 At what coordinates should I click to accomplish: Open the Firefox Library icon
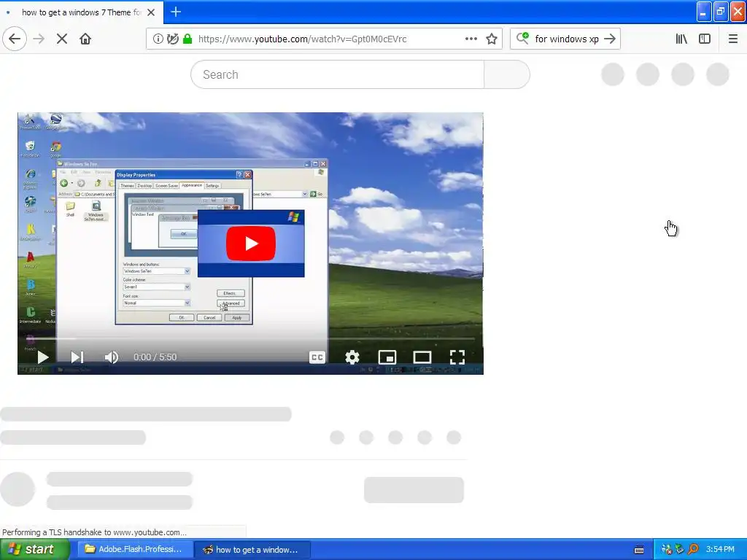click(681, 39)
